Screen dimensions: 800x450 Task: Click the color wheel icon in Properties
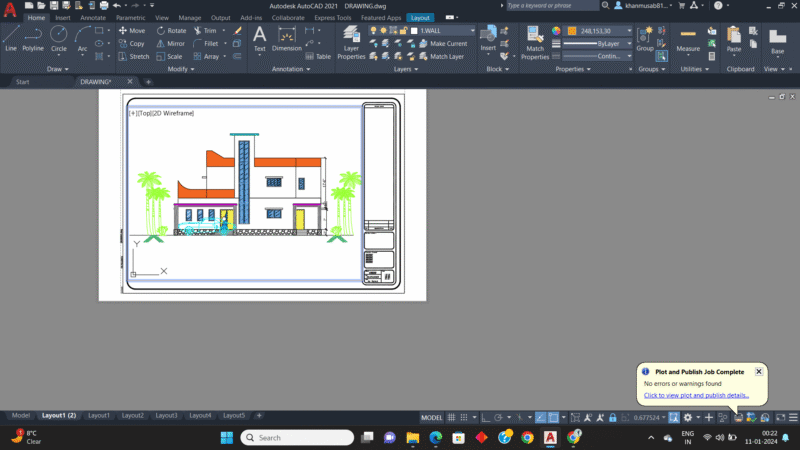coord(556,31)
